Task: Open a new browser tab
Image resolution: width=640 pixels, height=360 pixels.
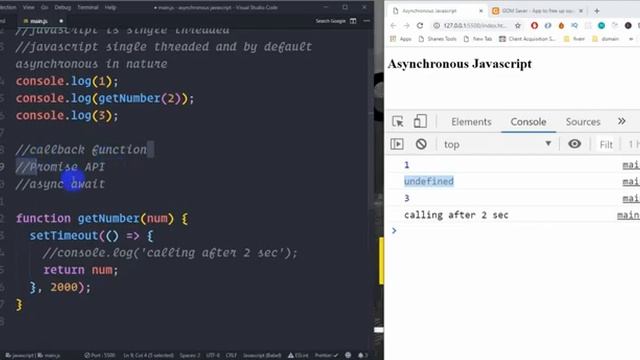Action: pos(597,11)
